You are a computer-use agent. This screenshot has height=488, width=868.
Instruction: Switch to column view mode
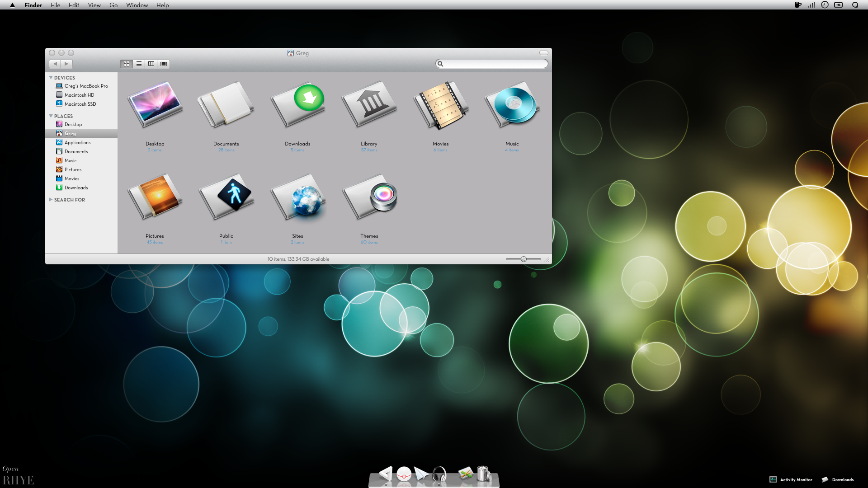pyautogui.click(x=151, y=64)
